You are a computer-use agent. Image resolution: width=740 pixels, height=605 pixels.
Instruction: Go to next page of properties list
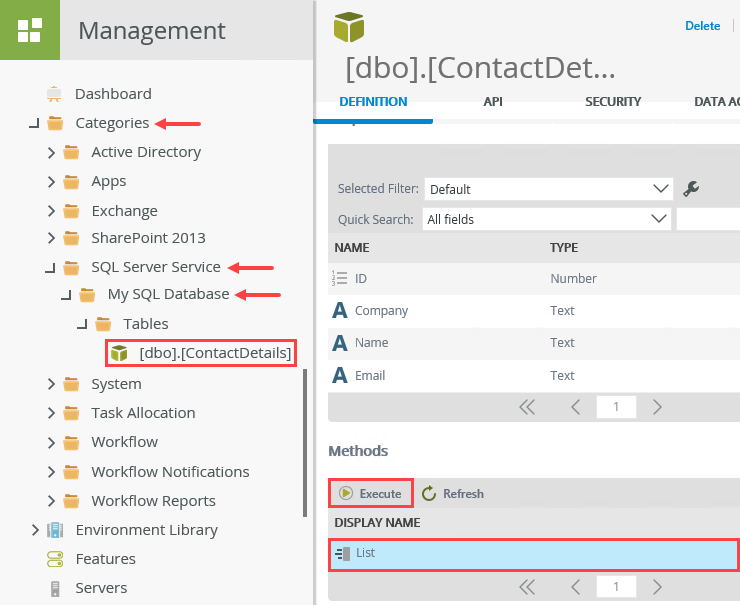tap(657, 407)
